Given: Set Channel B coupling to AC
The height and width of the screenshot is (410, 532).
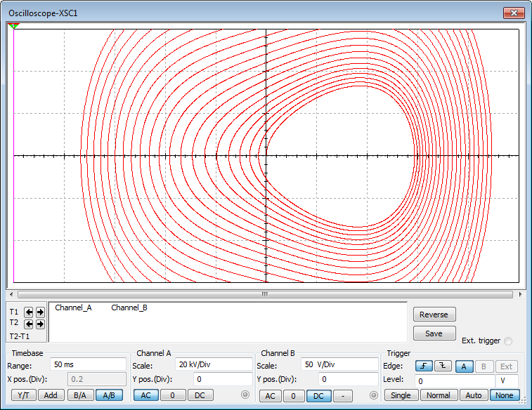Looking at the screenshot, I should click(271, 396).
